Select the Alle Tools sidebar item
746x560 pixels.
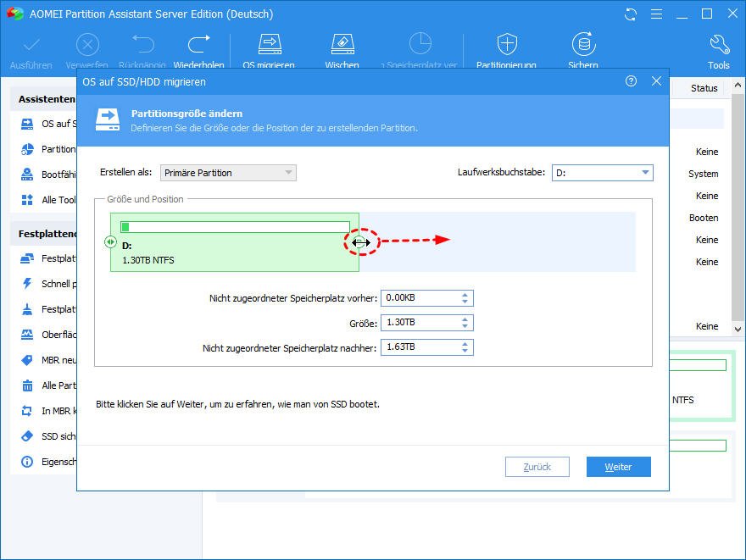[48, 200]
